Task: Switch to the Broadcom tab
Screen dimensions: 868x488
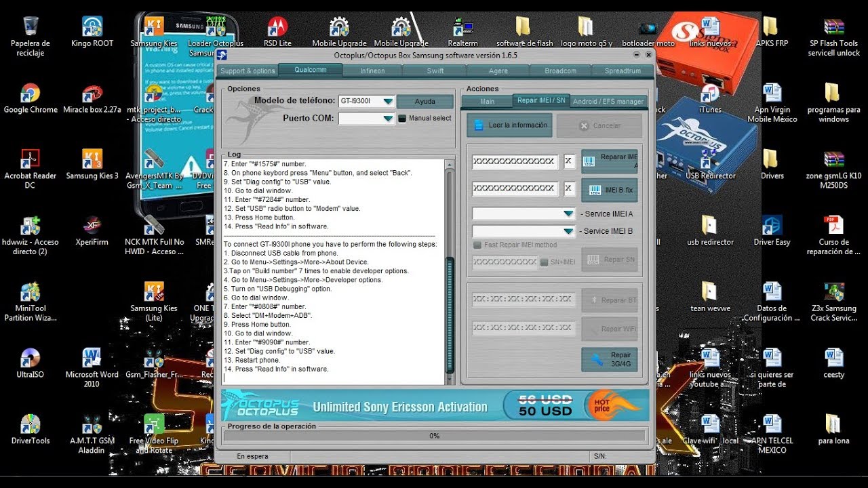Action: click(x=560, y=70)
